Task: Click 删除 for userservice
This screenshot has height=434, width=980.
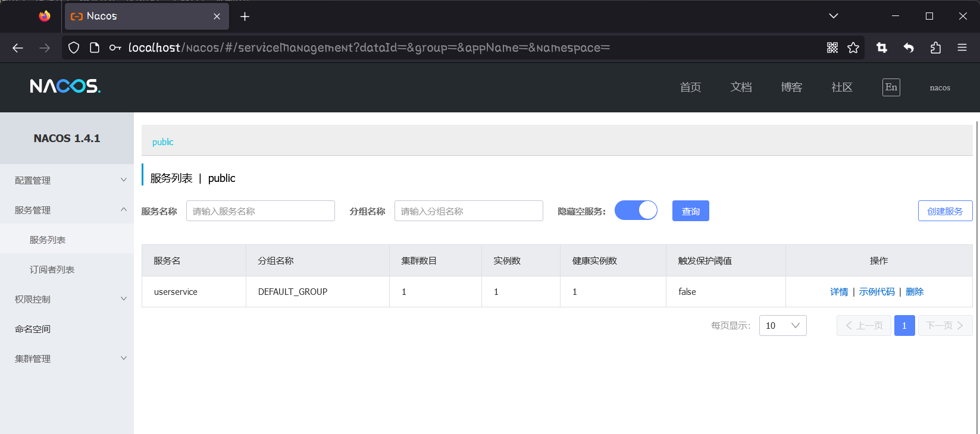Action: coord(915,292)
